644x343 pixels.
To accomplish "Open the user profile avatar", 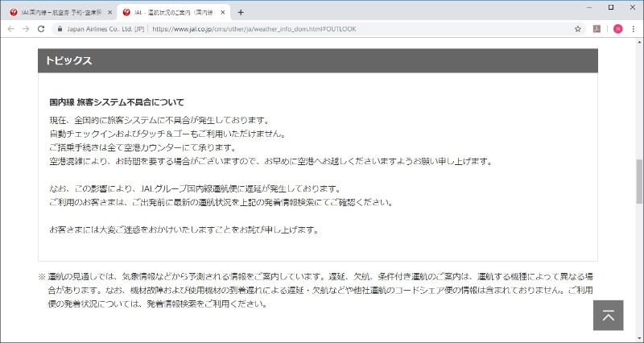I will tap(617, 28).
